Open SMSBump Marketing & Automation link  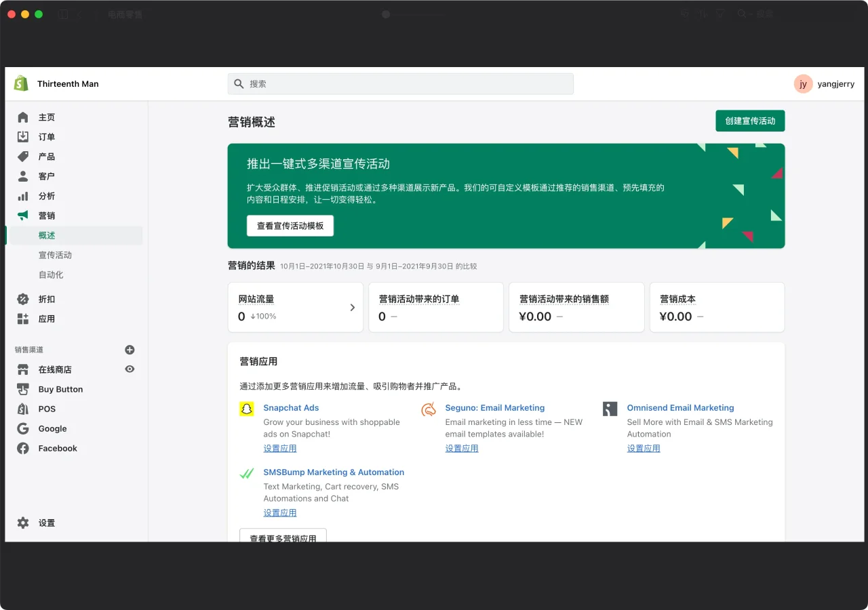click(334, 472)
